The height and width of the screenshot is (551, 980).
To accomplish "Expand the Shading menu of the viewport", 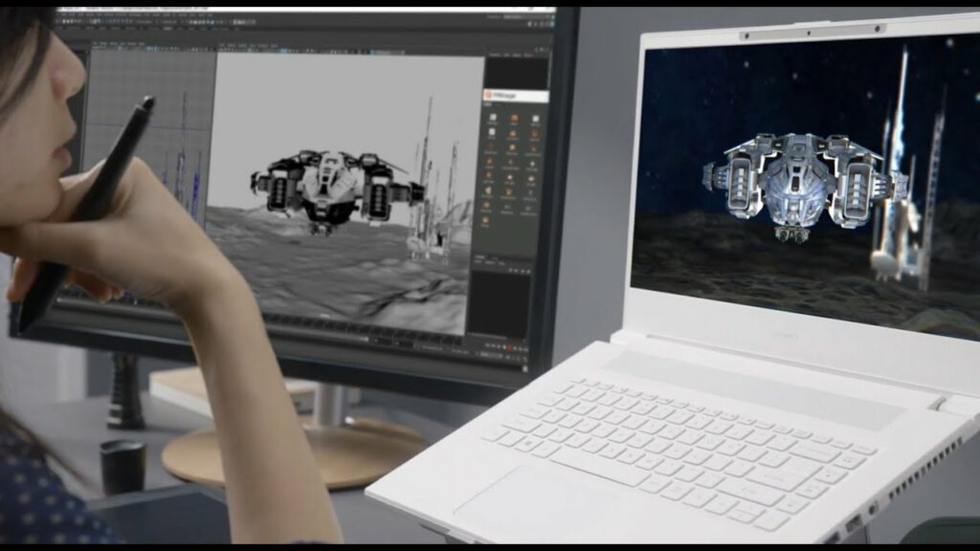I will pos(103,43).
